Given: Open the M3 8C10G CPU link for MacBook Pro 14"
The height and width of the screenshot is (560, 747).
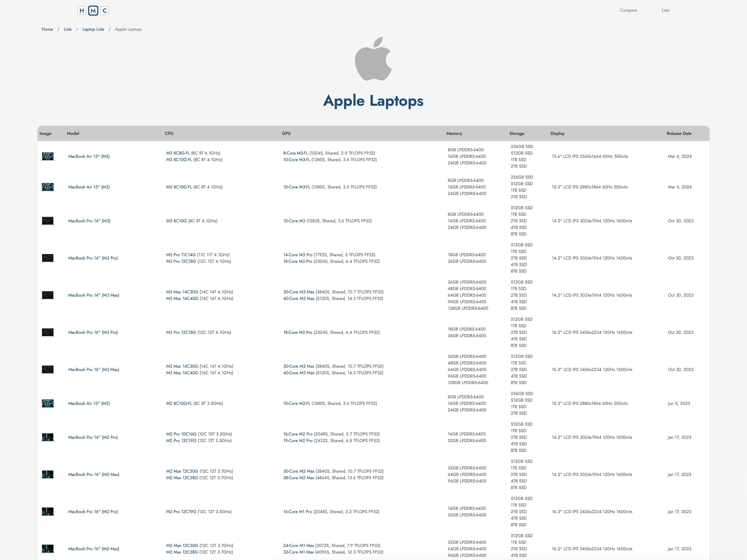Looking at the screenshot, I should click(x=176, y=221).
